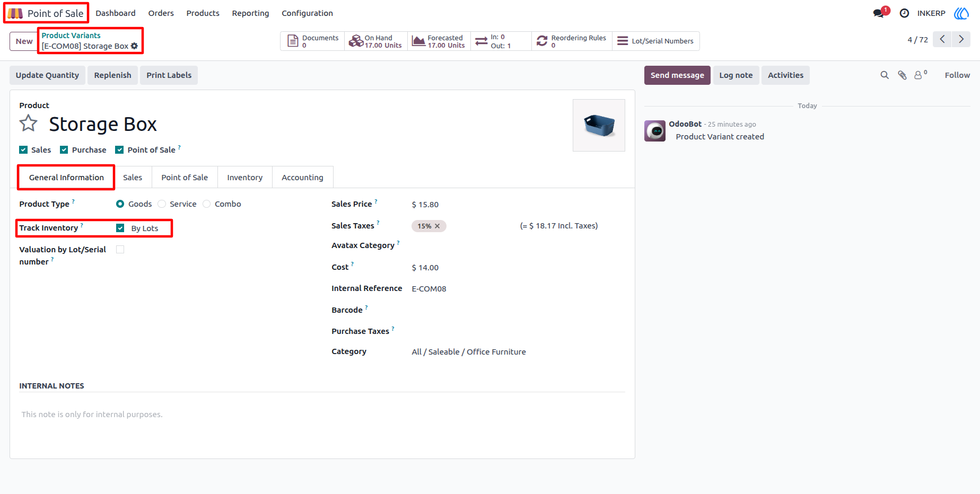Viewport: 980px width, 494px height.
Task: Switch to the Inventory tab
Action: click(245, 178)
